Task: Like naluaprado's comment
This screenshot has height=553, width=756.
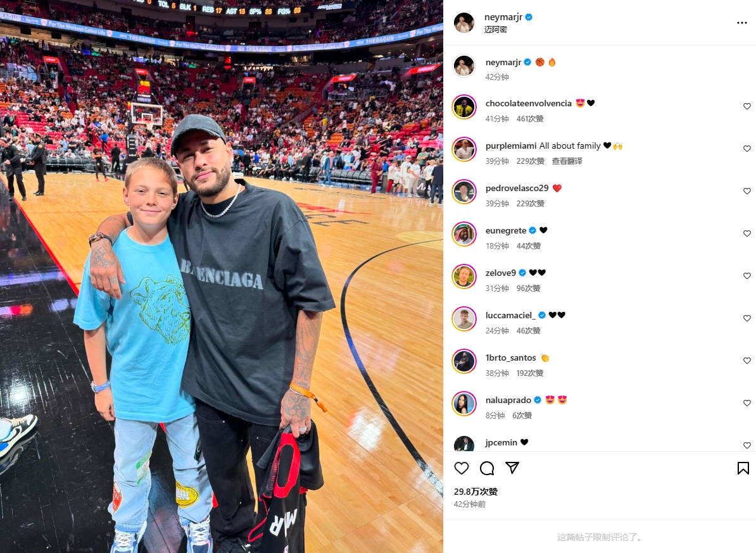Action: coord(747,403)
